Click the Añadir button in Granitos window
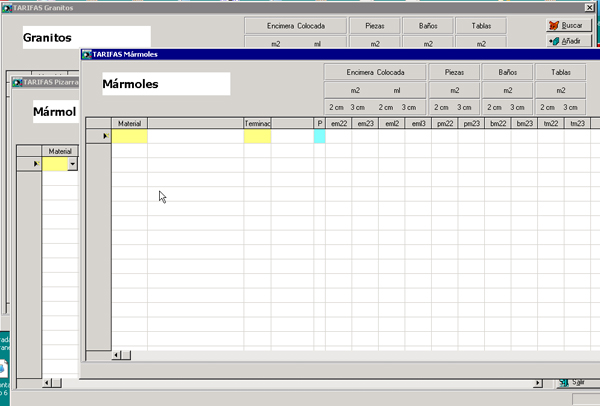The image size is (600, 406). pos(569,41)
